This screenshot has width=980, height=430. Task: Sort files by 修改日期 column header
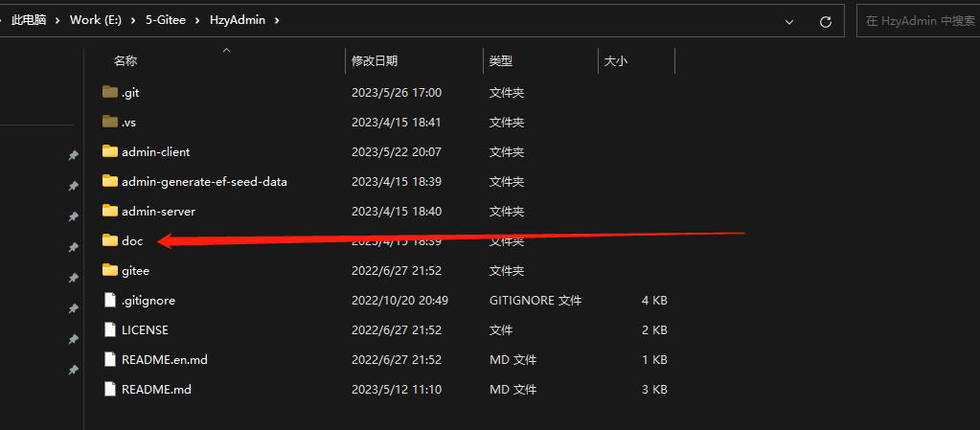pos(375,61)
